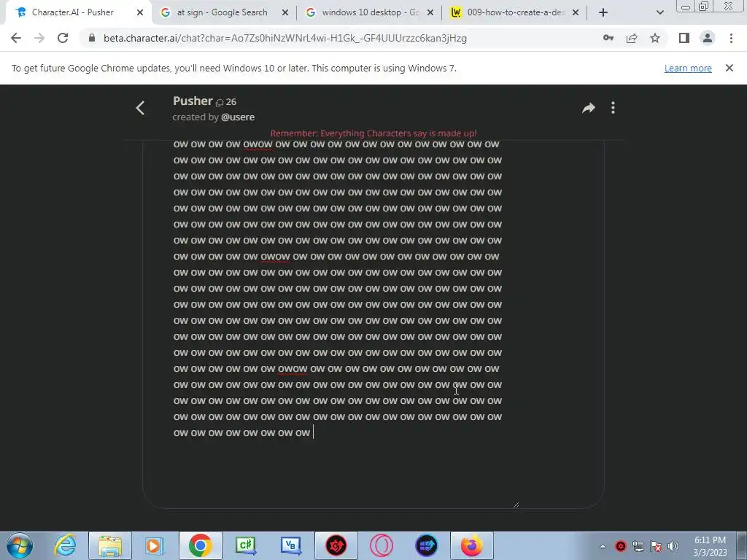Switch to the windows 10 desktop tab
The image size is (747, 560).
pyautogui.click(x=370, y=12)
